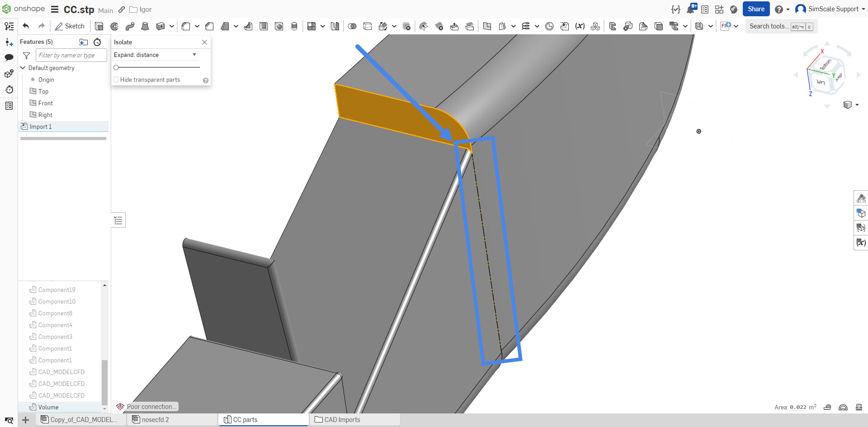Image resolution: width=868 pixels, height=427 pixels.
Task: Select the Extrude tool
Action: (x=99, y=26)
